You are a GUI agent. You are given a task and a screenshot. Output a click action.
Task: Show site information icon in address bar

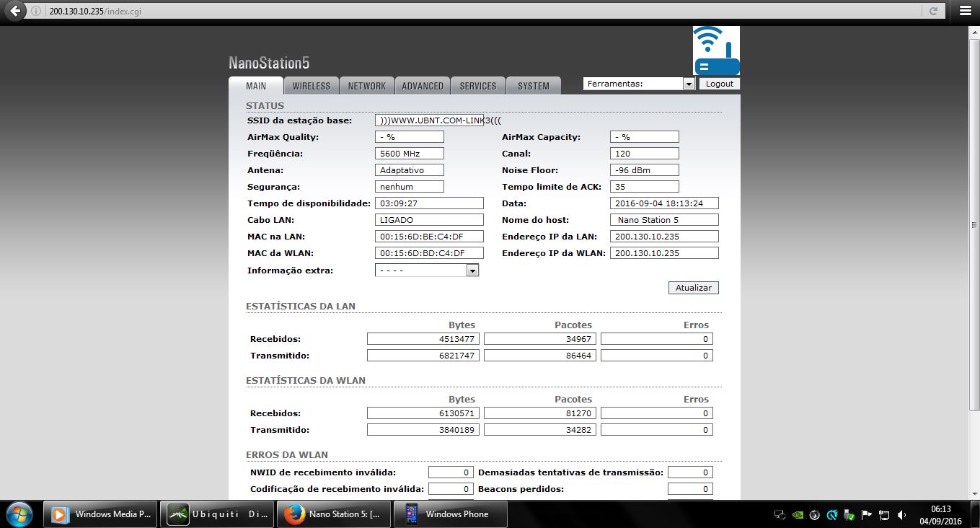pos(36,12)
